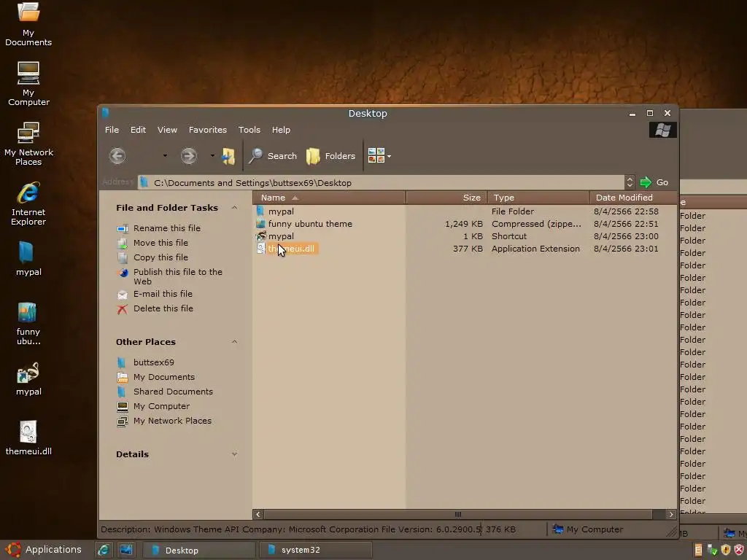The height and width of the screenshot is (560, 747).
Task: Switch to system32 taskbar window
Action: 315,550
